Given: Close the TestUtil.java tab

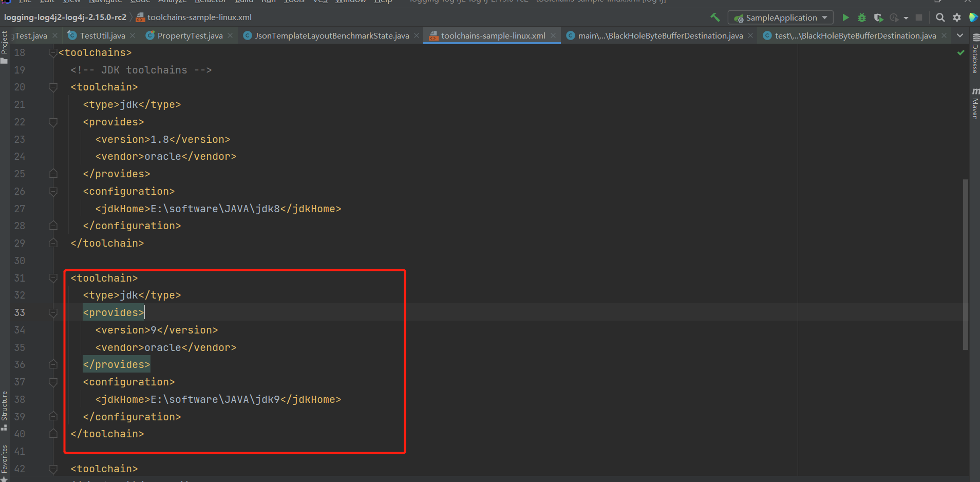Looking at the screenshot, I should (x=133, y=35).
